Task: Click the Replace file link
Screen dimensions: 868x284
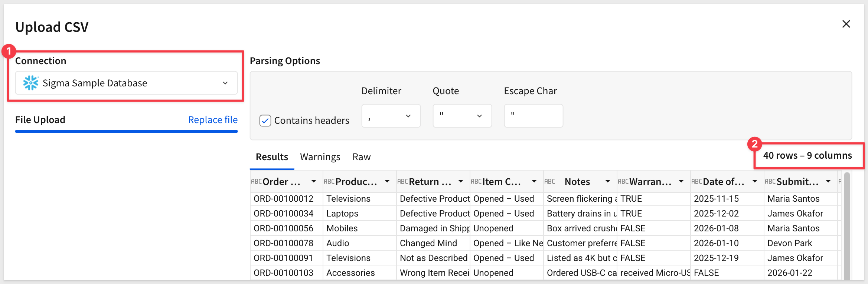Action: [213, 120]
